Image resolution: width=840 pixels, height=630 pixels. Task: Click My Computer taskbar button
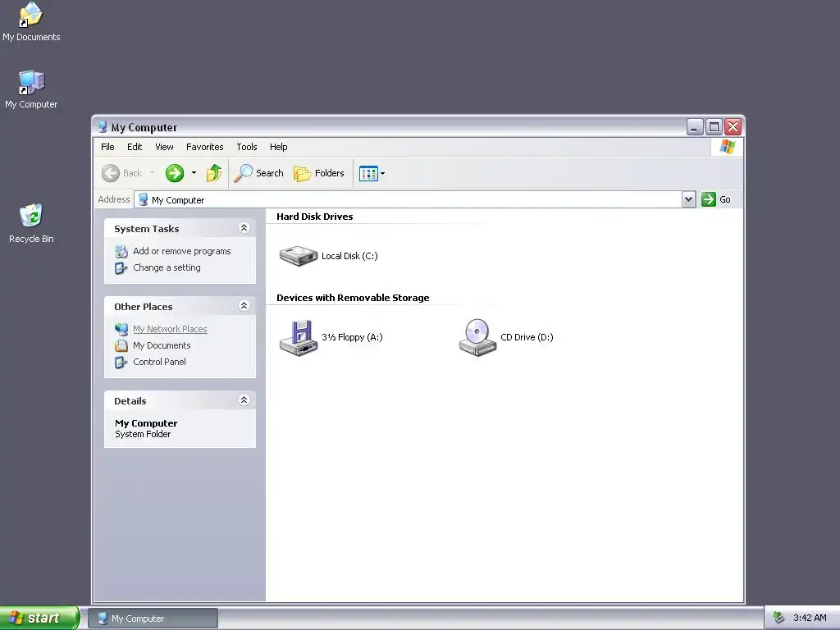153,619
